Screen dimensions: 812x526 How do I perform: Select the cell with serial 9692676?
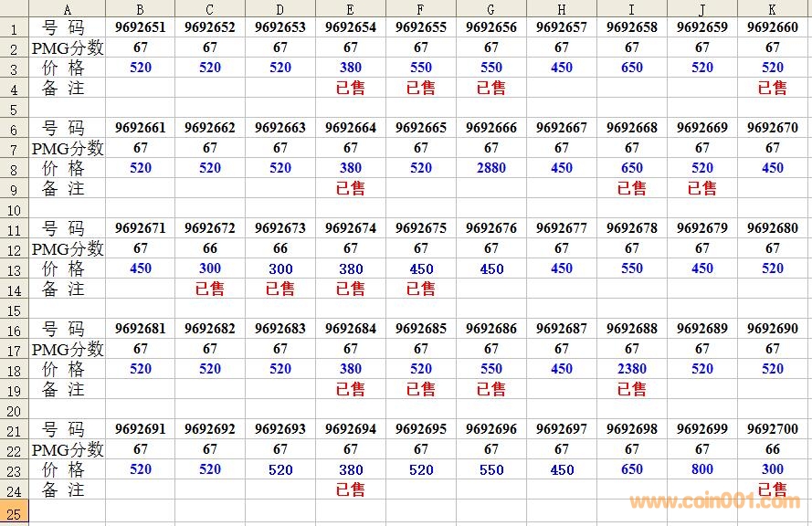click(491, 228)
